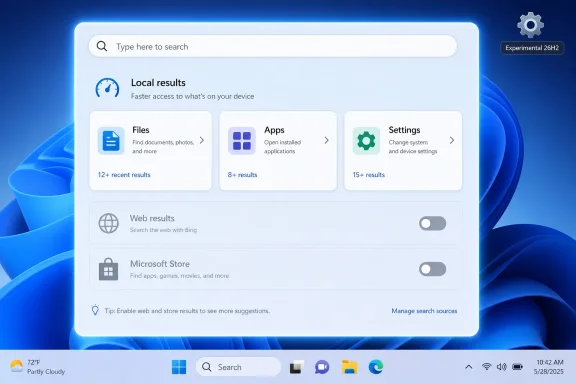The height and width of the screenshot is (384, 576).
Task: Click the Web results globe icon
Action: coord(109,223)
